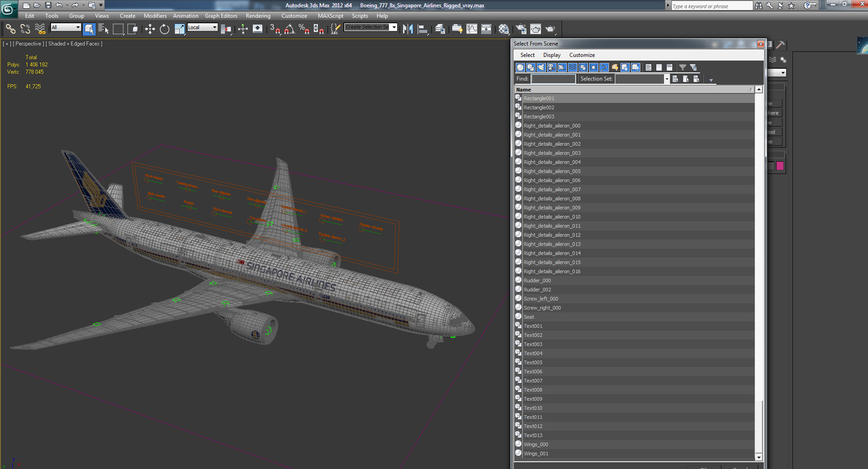The image size is (868, 469).
Task: Toggle the Window/Crossing selection mode
Action: [133, 29]
